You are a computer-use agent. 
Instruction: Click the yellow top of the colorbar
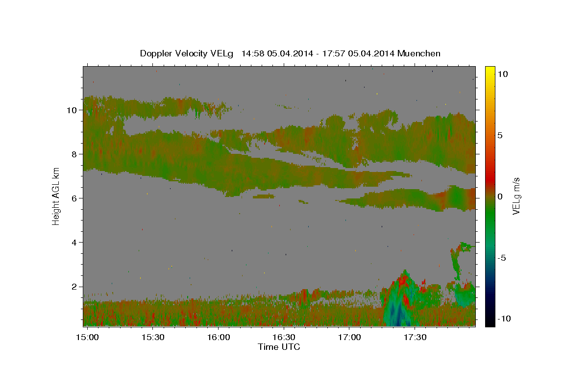(490, 71)
